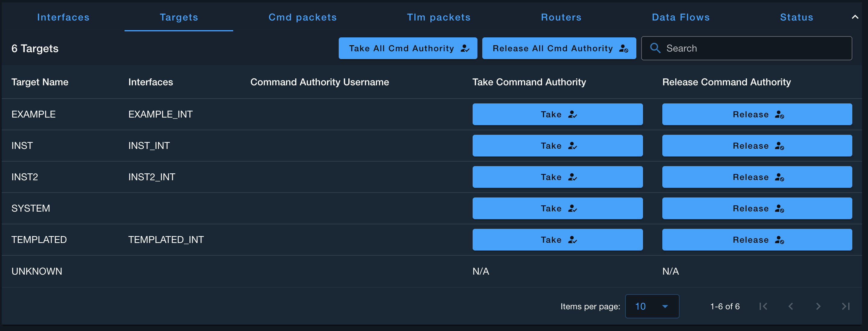Open the Routers tab

click(561, 17)
